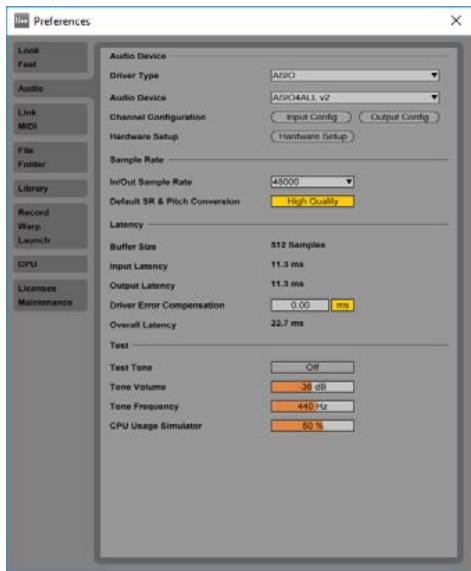Image resolution: width=471 pixels, height=571 pixels.
Task: Click the 512 Samples buffer size value
Action: 298,245
